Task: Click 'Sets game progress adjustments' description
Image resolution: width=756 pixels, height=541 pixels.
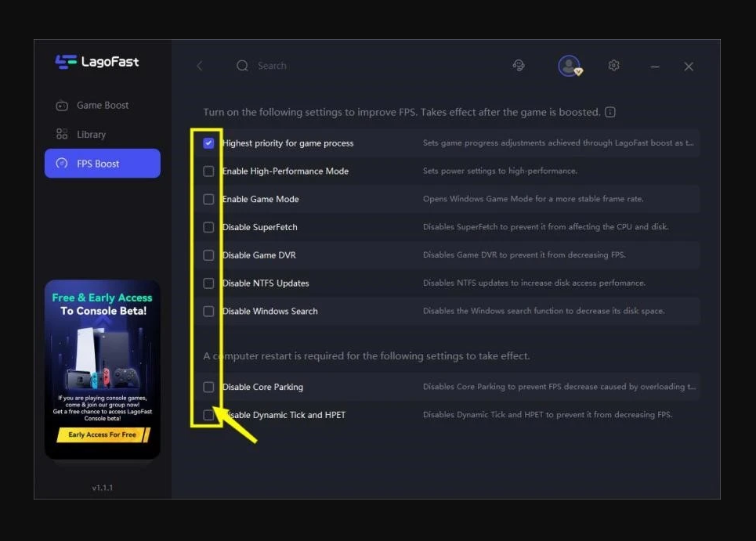Action: pyautogui.click(x=559, y=143)
